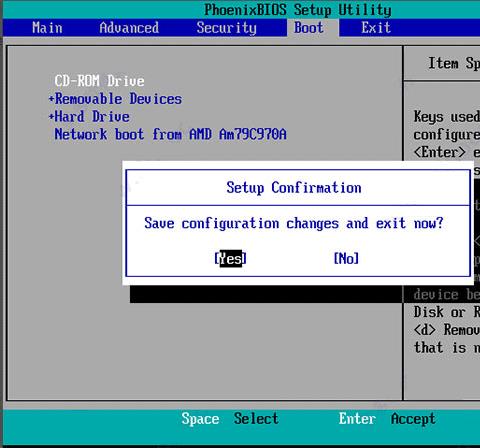Open the Security tab

tap(226, 28)
